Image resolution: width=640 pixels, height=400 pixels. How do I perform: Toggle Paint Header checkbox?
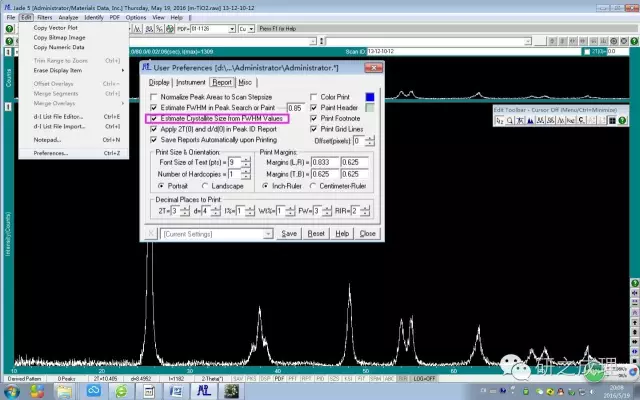coord(313,107)
